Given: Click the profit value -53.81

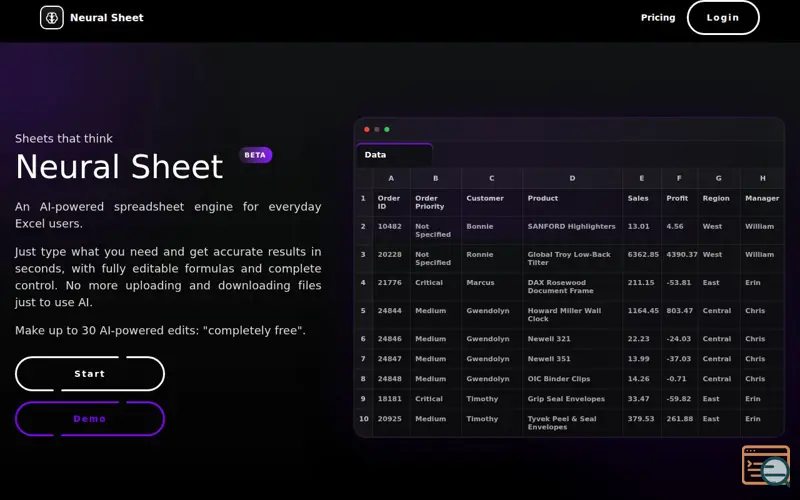Looking at the screenshot, I should coord(680,287).
